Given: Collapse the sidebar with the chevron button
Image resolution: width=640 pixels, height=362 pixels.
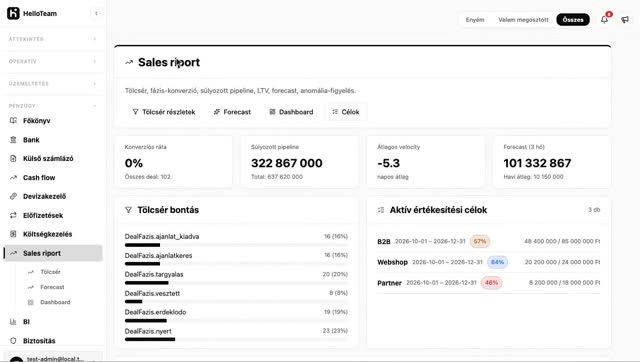Looking at the screenshot, I should tap(96, 13).
